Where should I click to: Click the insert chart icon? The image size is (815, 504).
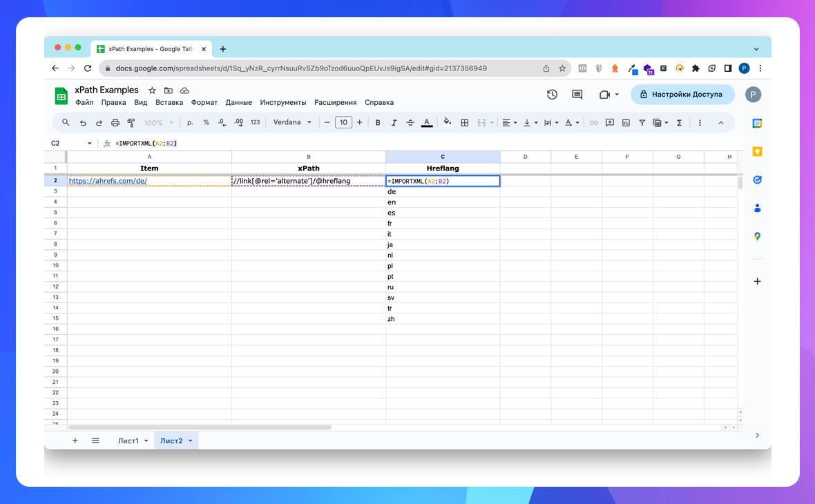[626, 123]
